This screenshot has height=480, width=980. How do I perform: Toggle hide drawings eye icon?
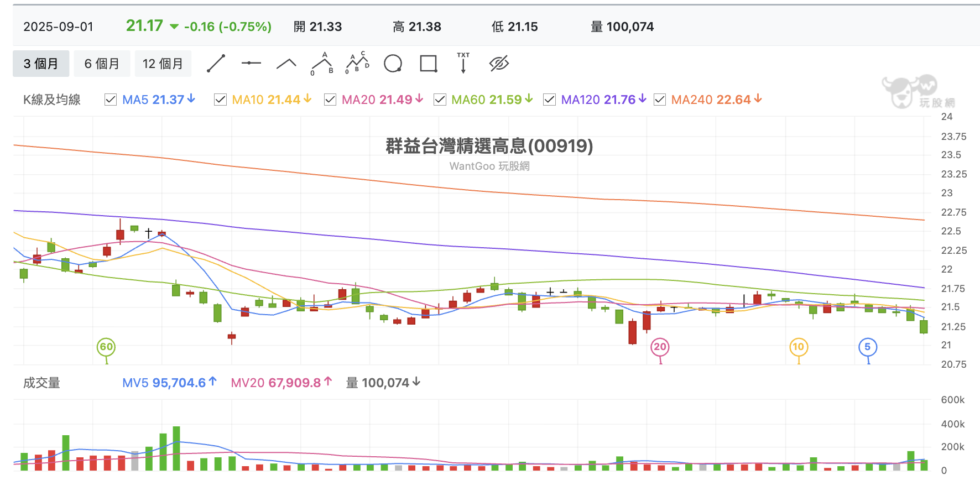pos(499,64)
